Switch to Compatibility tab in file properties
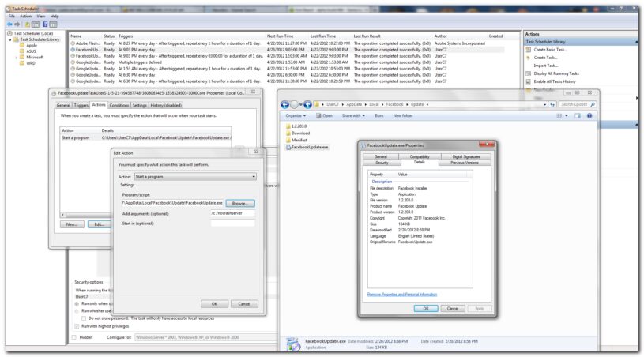Viewport: 644px width, 357px height. tap(420, 156)
